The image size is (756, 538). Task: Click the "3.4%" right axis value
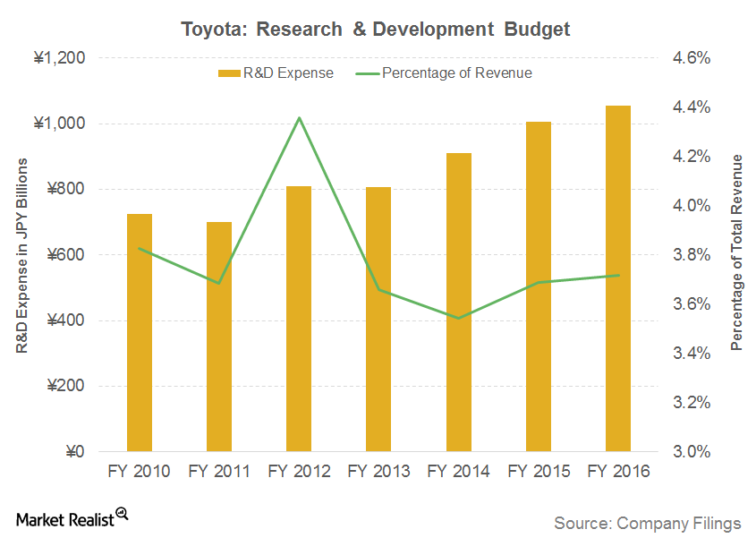692,354
